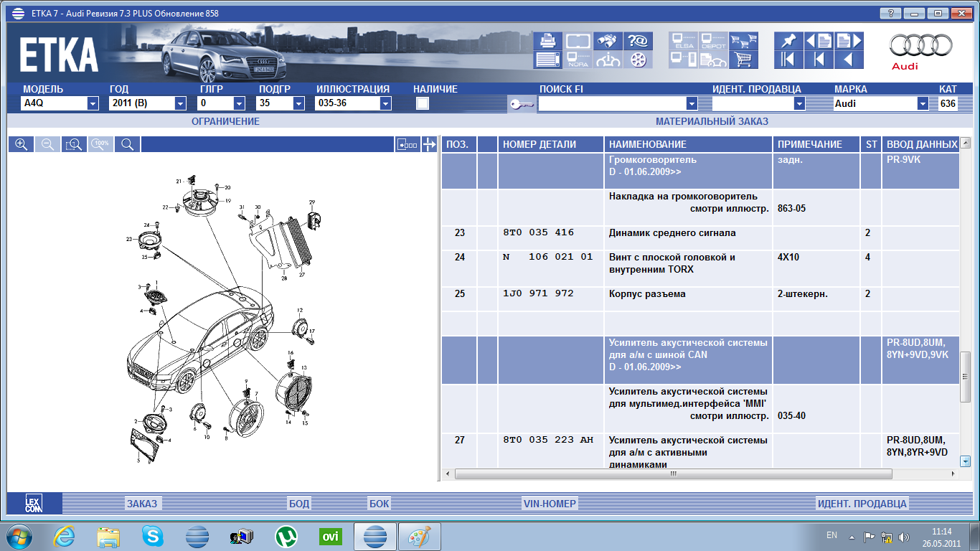Screen dimensions: 980x551
Task: Open the ИЛЛЮСТРАЦИЯ dropdown showing 035-36
Action: coord(385,103)
